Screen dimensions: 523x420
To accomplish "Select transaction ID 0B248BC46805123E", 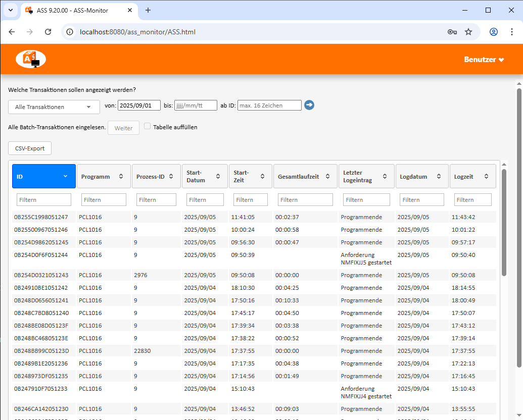I will (41, 338).
